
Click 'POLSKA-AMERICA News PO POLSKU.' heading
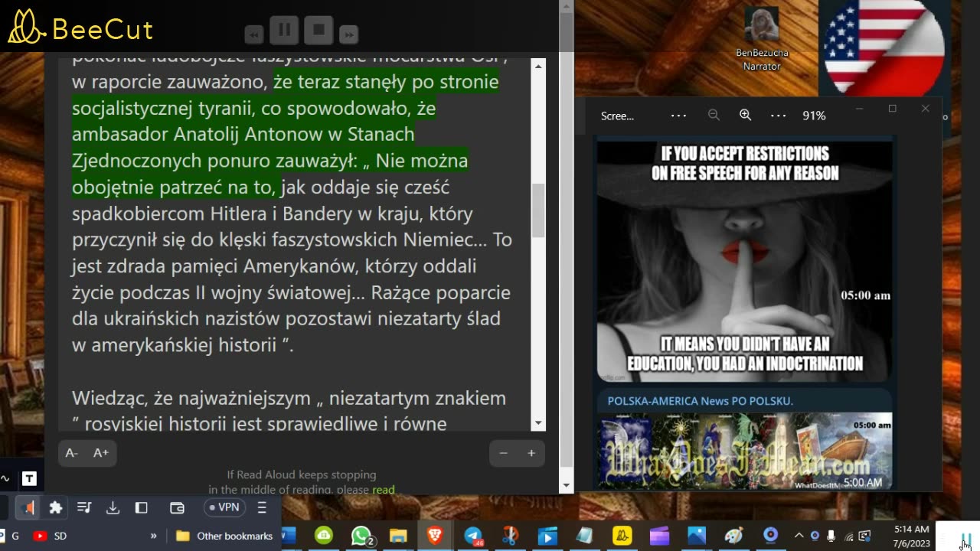pos(700,401)
